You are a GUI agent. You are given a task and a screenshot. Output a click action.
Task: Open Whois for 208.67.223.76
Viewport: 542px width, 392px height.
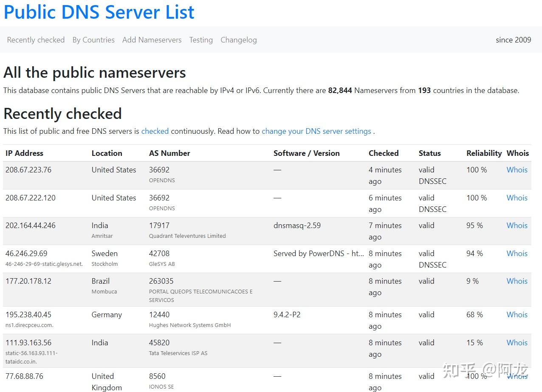coord(517,170)
